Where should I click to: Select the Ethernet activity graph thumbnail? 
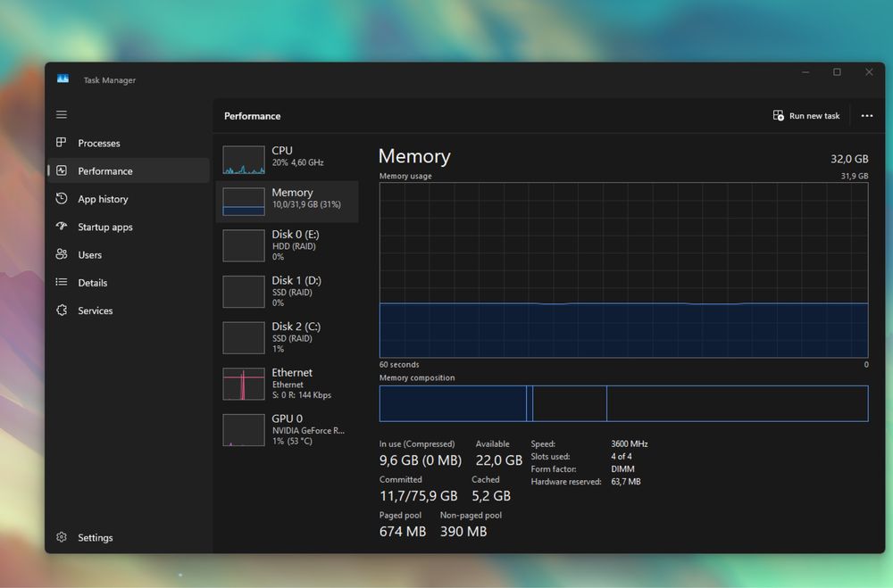tap(244, 384)
